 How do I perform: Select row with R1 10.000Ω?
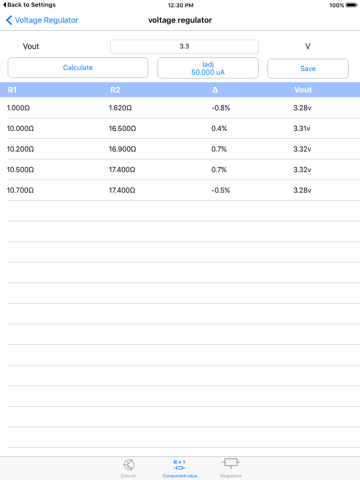click(180, 128)
